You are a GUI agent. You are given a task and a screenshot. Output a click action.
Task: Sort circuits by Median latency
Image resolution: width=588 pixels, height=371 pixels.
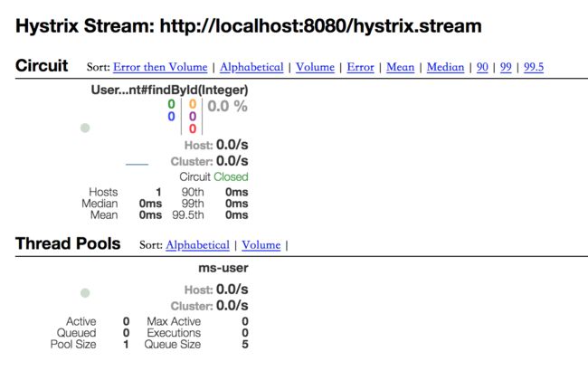pos(445,67)
